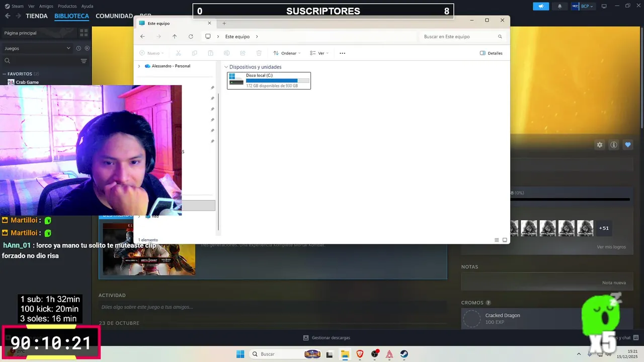Screen dimensions: 644x362
Task: Open File Explorer from taskbar
Action: pos(345,354)
